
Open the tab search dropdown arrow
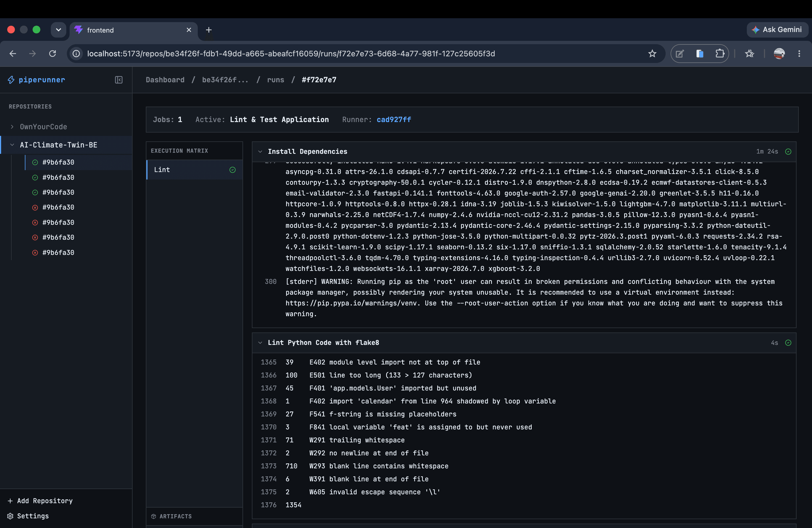click(x=58, y=30)
